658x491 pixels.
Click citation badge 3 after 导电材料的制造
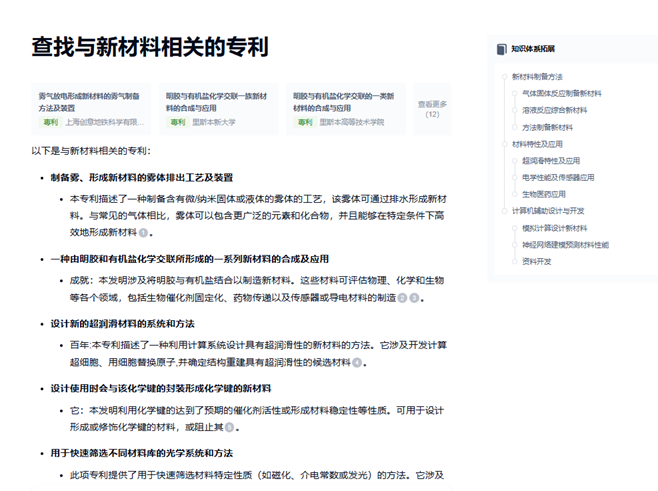pyautogui.click(x=412, y=297)
